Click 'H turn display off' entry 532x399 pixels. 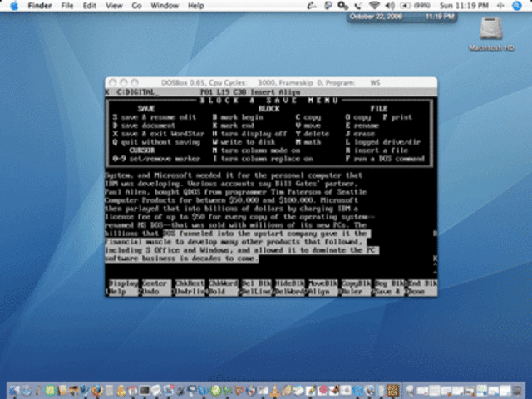[x=250, y=134]
